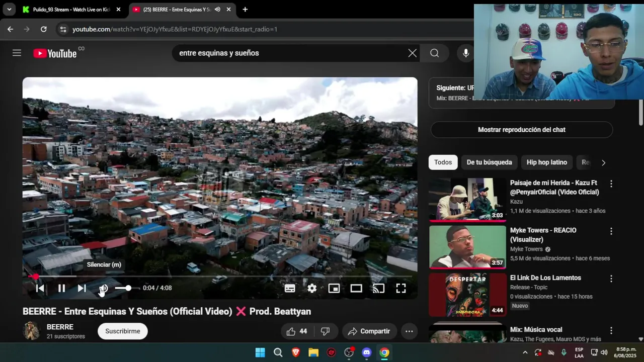This screenshot has height=362, width=644.
Task: Dislike the video
Action: (x=326, y=331)
